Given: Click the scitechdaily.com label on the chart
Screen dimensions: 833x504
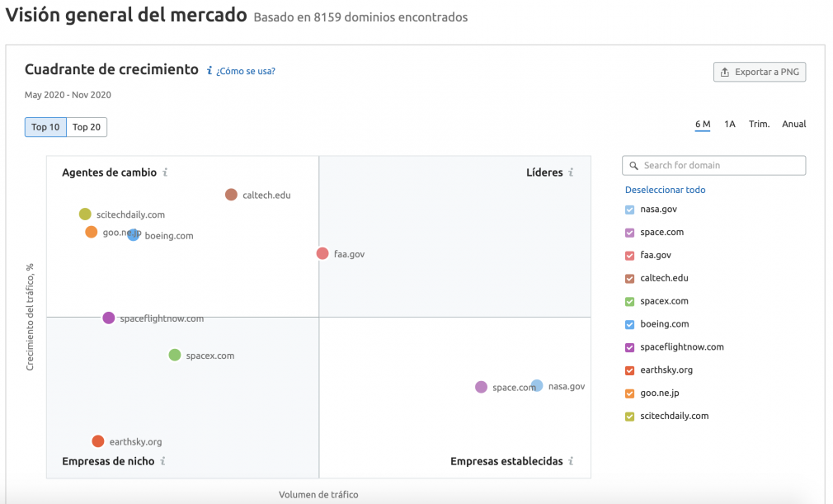Looking at the screenshot, I should click(130, 214).
